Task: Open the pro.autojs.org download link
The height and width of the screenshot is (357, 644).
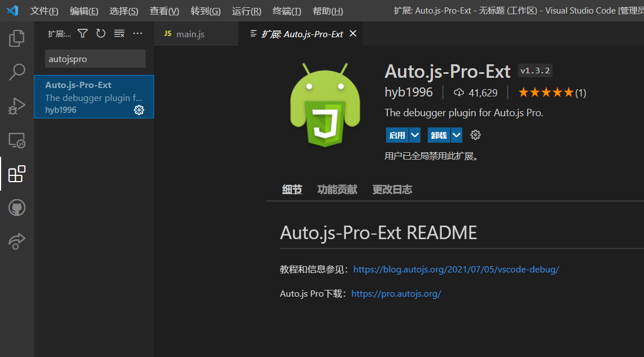Action: [x=396, y=294]
